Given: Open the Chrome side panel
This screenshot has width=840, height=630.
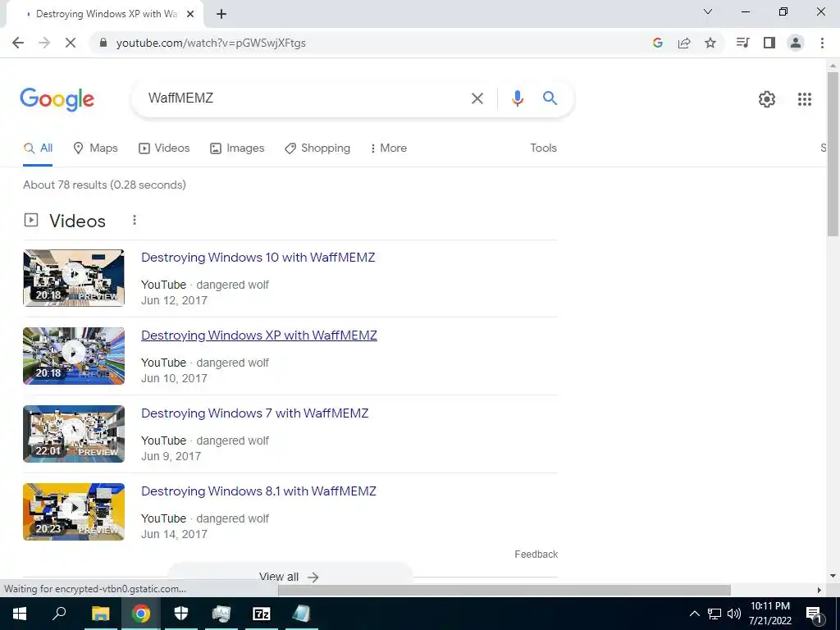Looking at the screenshot, I should [769, 43].
